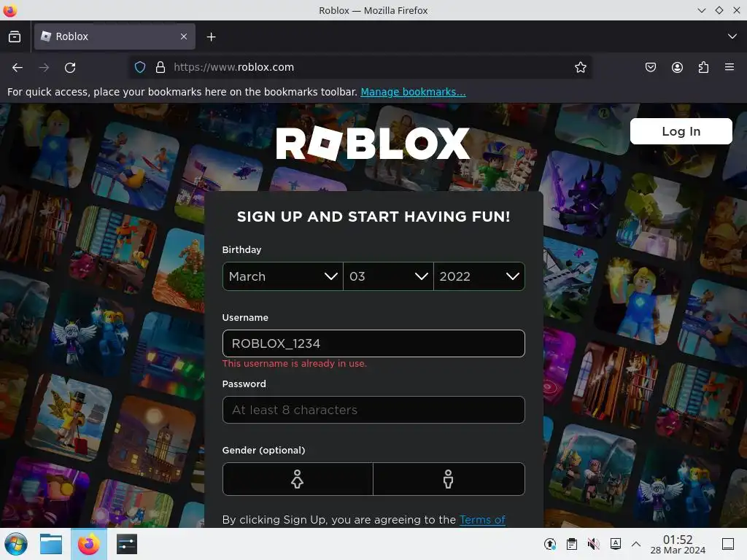Click the padlock site security icon

tap(160, 67)
